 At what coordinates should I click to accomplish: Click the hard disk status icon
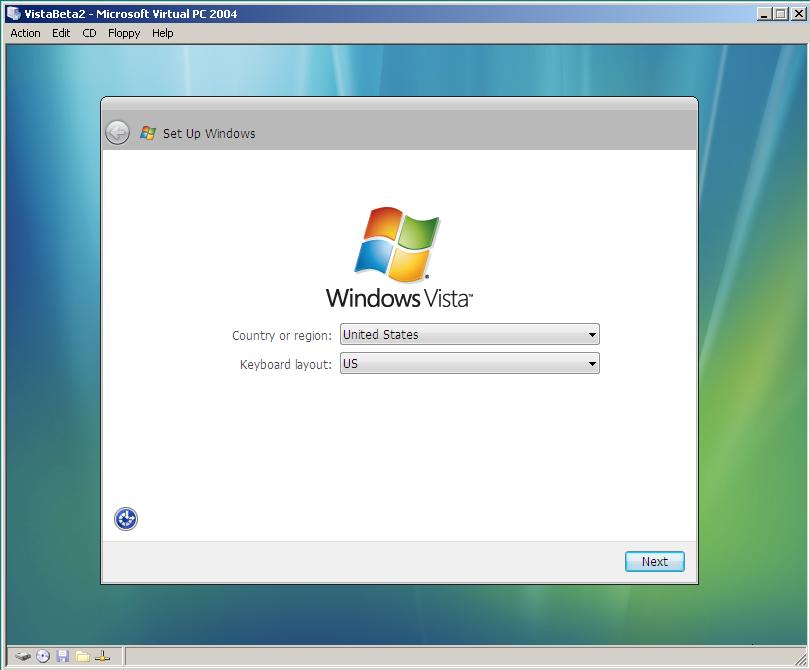coord(23,657)
